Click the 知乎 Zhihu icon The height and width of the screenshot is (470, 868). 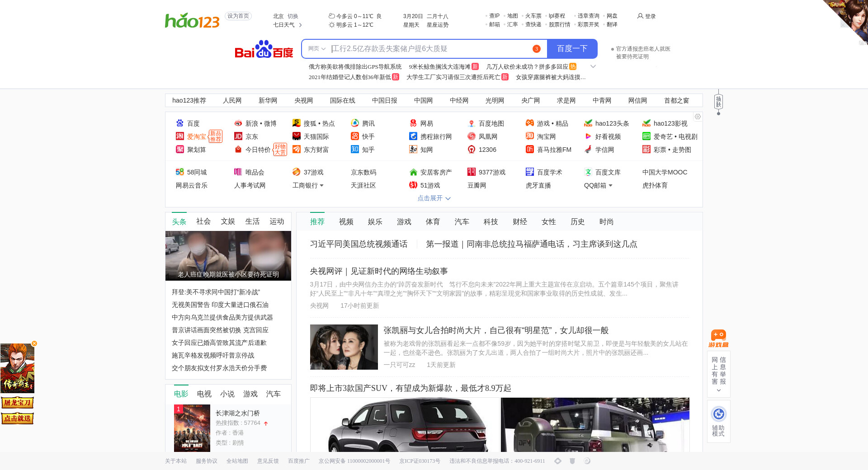point(355,150)
